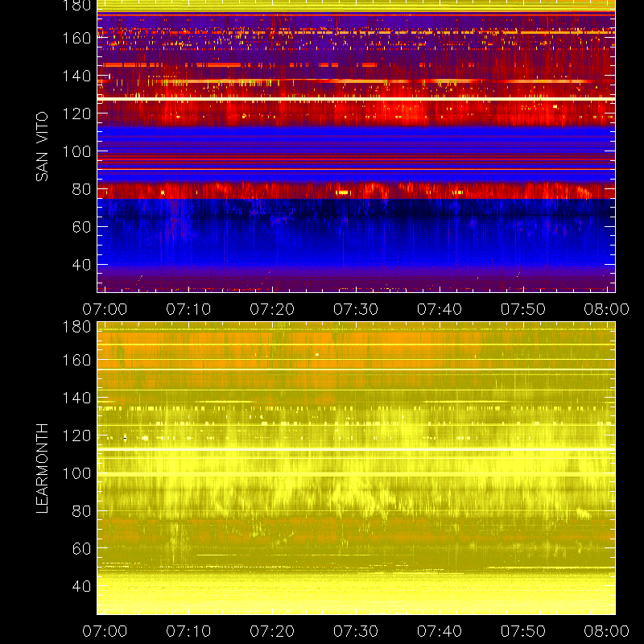
Task: Select the 60 frequency label on SAN VITO plot
Action: 82,227
